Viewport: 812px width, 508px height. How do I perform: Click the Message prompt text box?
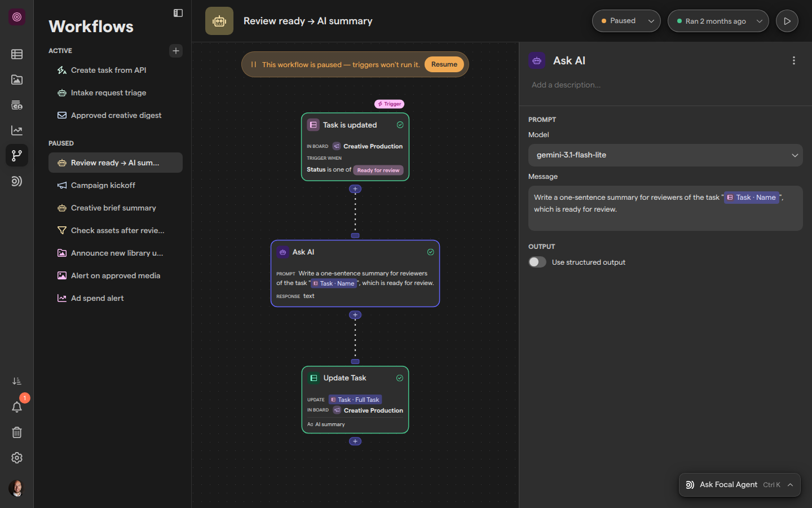click(665, 208)
